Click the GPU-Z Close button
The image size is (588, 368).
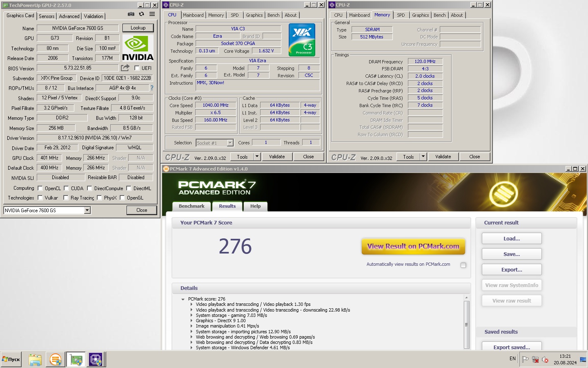coord(142,210)
